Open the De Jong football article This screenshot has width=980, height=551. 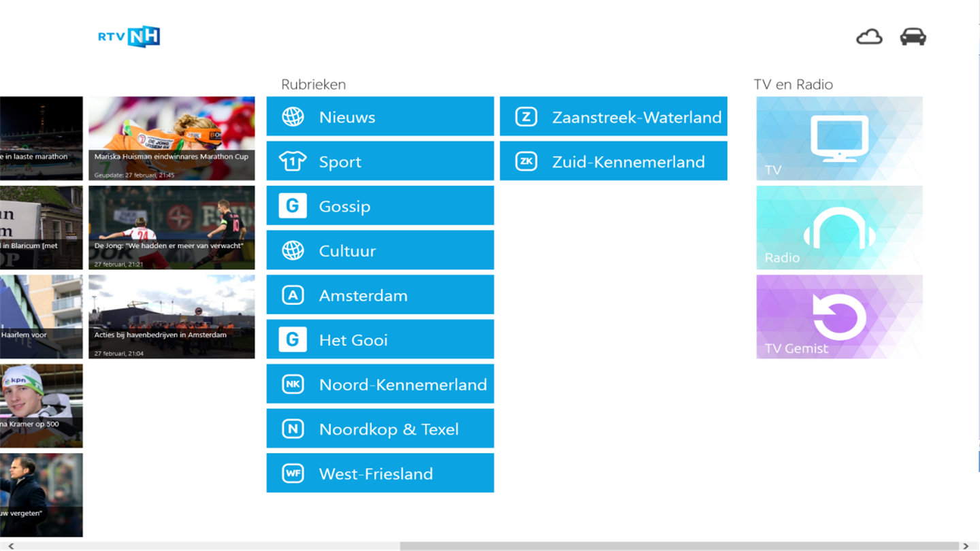point(171,228)
